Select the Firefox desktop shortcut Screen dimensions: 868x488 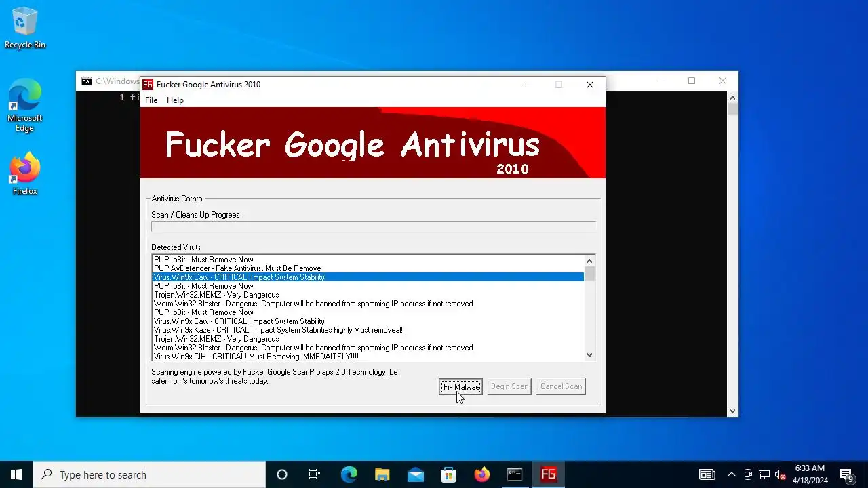pyautogui.click(x=25, y=175)
